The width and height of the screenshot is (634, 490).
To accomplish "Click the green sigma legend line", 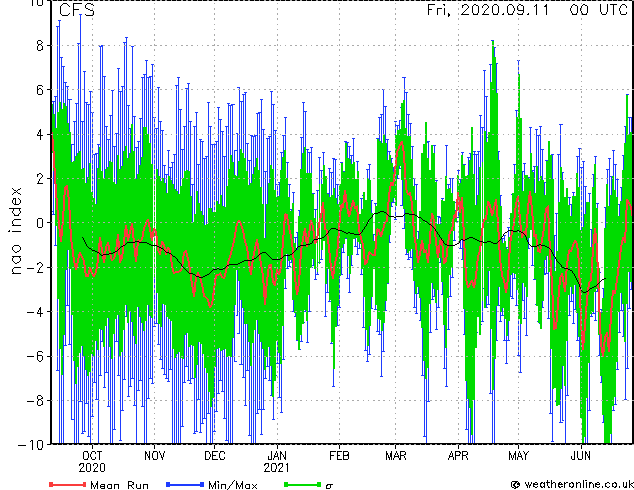I will (x=303, y=484).
